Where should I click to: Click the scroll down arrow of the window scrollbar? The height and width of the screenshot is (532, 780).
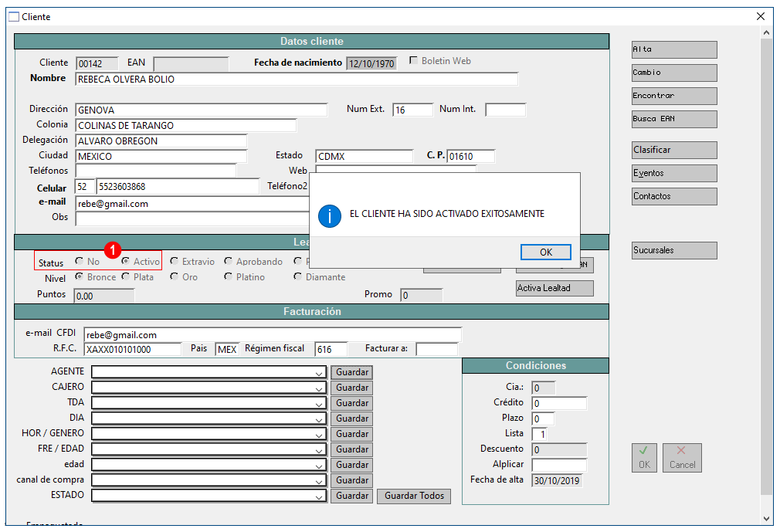tap(766, 519)
